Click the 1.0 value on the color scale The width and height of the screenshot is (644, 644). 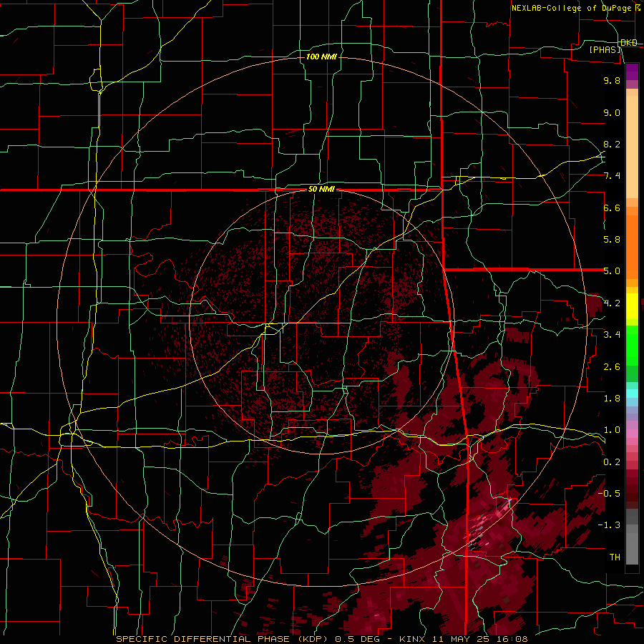pos(612,430)
